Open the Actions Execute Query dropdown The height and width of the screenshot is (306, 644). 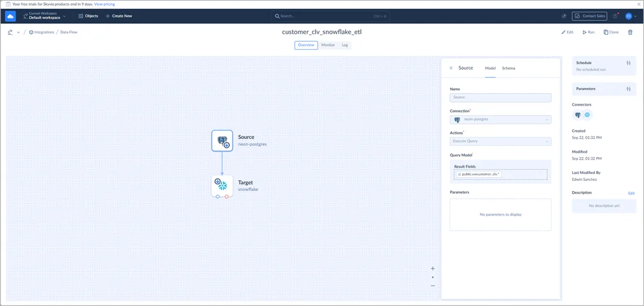(500, 141)
